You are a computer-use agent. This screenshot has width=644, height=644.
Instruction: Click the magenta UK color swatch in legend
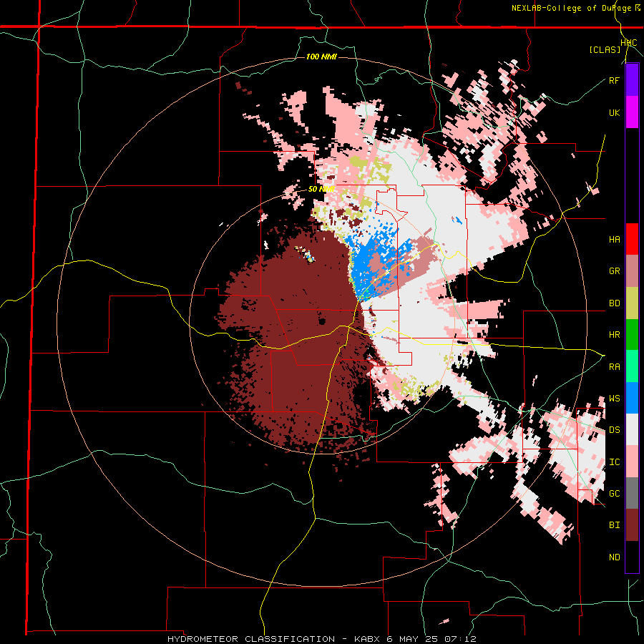click(632, 112)
